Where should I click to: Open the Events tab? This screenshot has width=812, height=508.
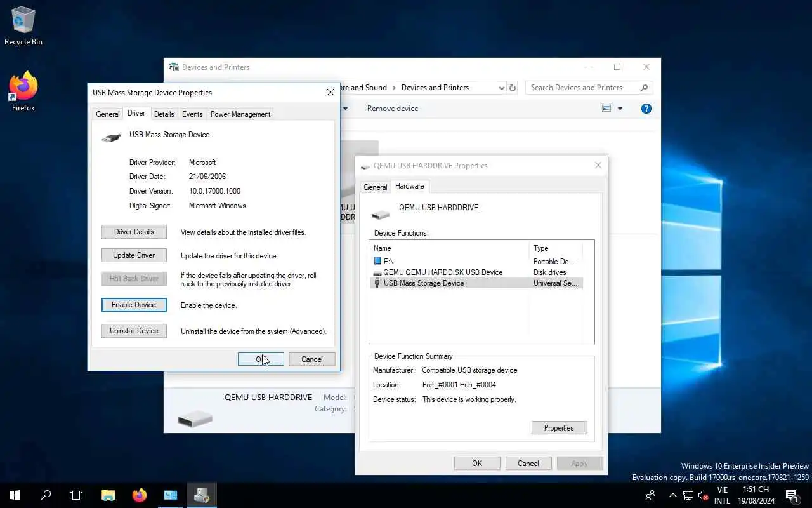pyautogui.click(x=192, y=114)
